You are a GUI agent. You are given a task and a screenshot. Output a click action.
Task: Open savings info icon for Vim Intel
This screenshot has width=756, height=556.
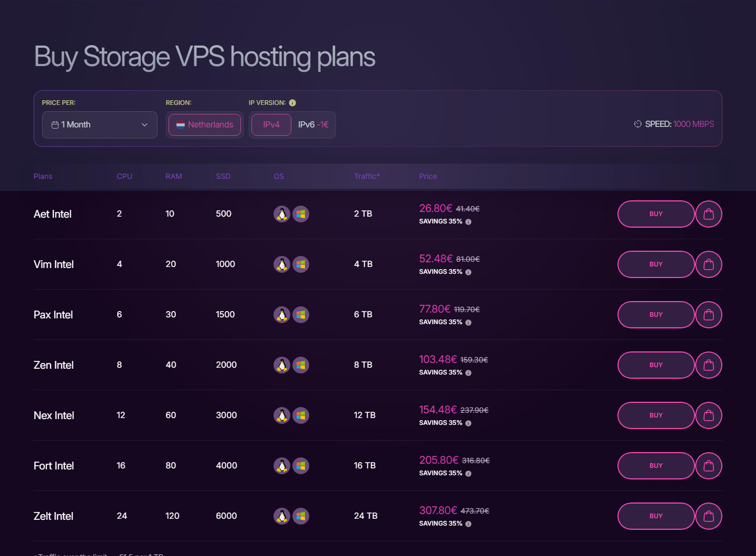click(468, 272)
